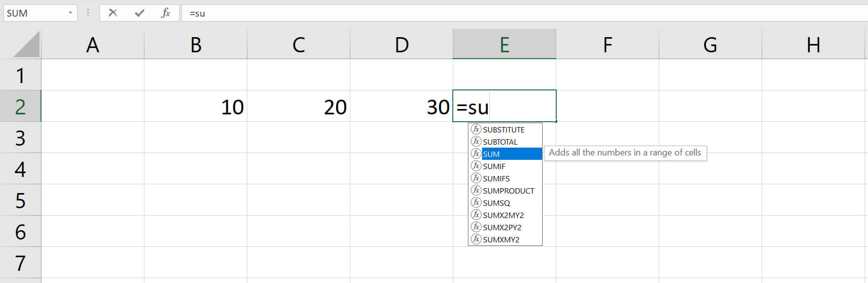This screenshot has width=868, height=283.
Task: Select SUBTOTAL from the autocomplete list
Action: 505,142
